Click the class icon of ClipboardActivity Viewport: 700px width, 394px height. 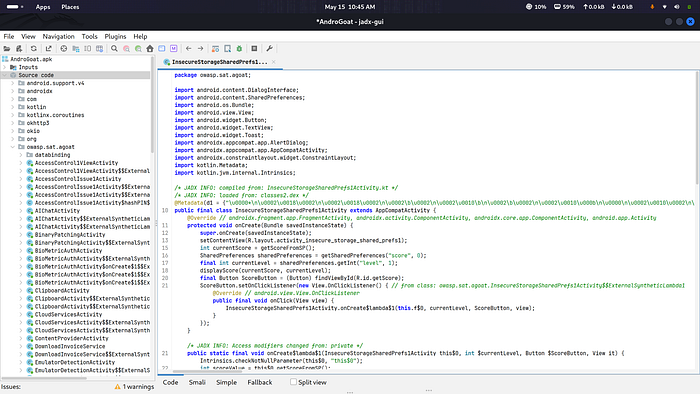pos(30,290)
